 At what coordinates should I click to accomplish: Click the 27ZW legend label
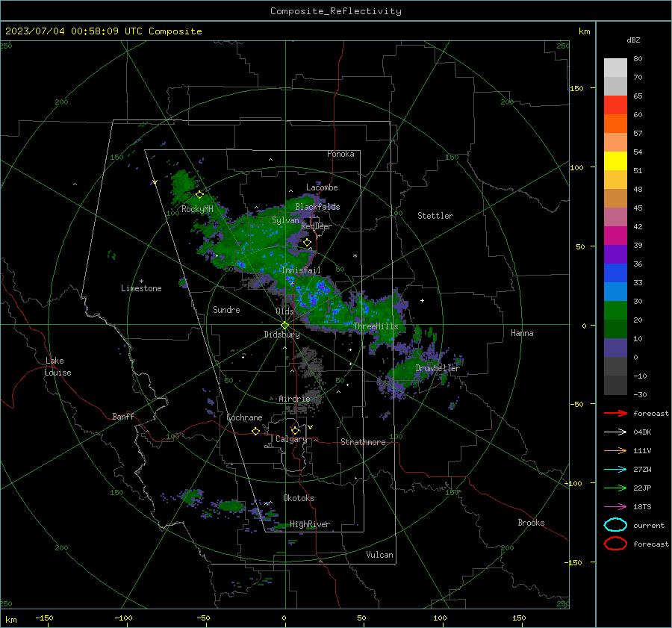point(642,470)
